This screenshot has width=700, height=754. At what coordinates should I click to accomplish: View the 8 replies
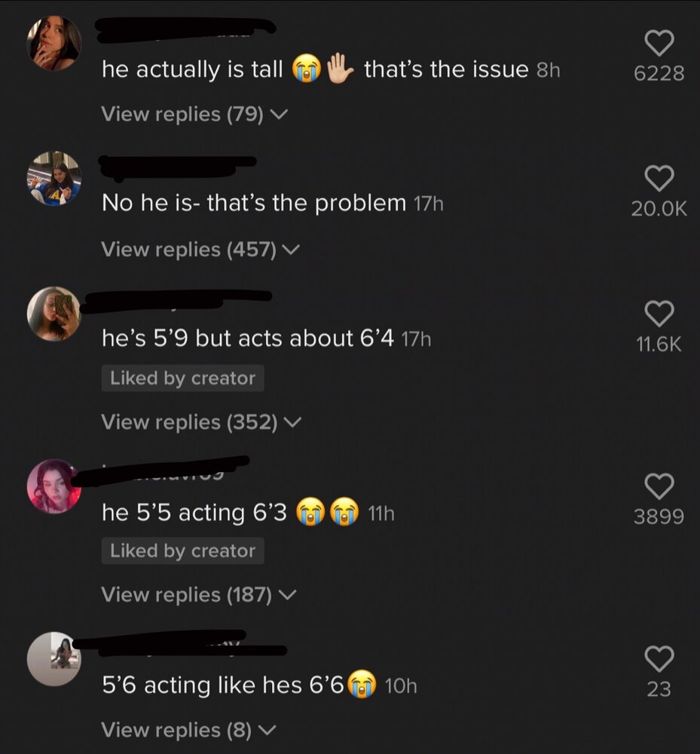[x=188, y=730]
